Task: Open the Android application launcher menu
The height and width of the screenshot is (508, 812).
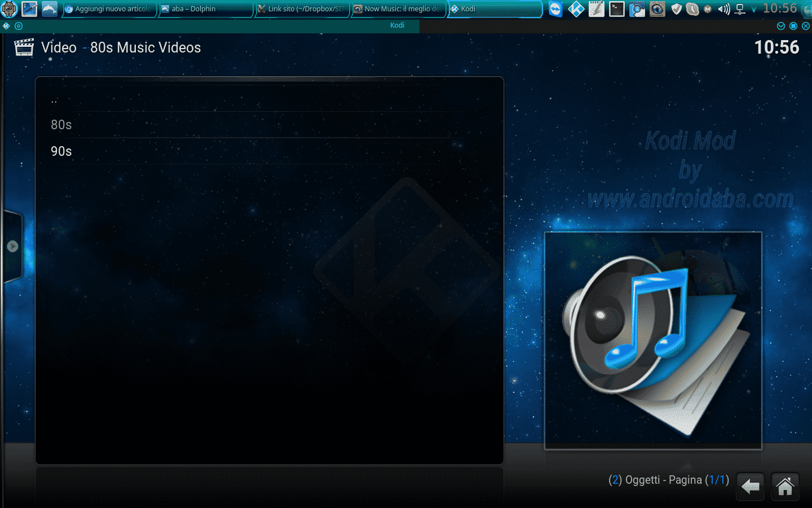Action: point(10,8)
